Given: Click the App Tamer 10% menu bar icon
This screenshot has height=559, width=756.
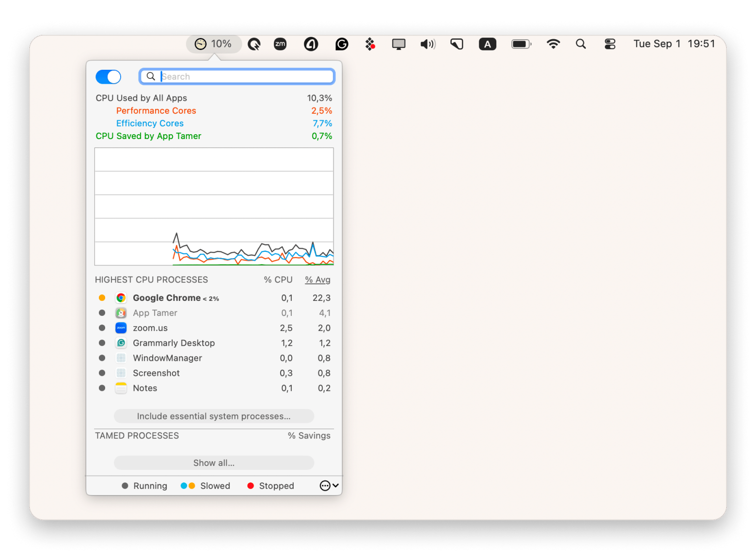Looking at the screenshot, I should [214, 44].
